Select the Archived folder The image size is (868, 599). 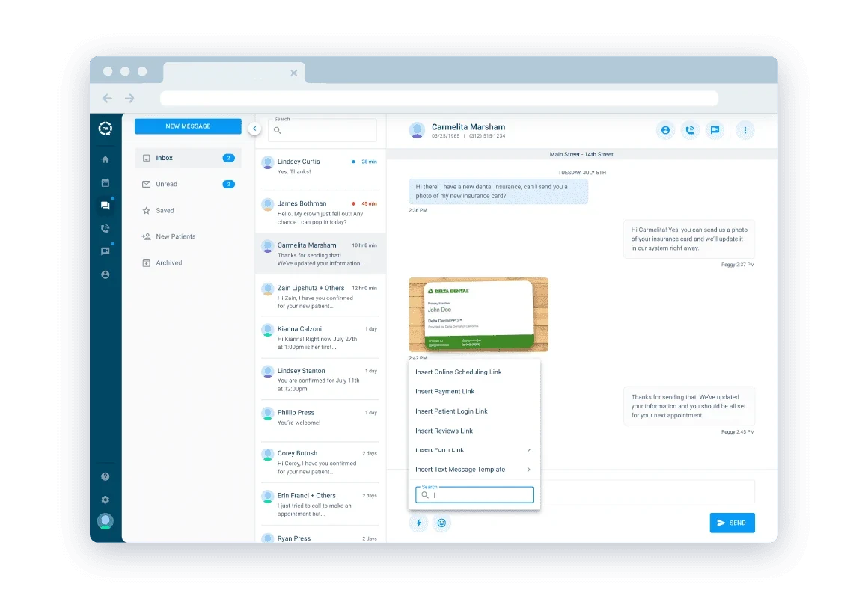coord(189,263)
